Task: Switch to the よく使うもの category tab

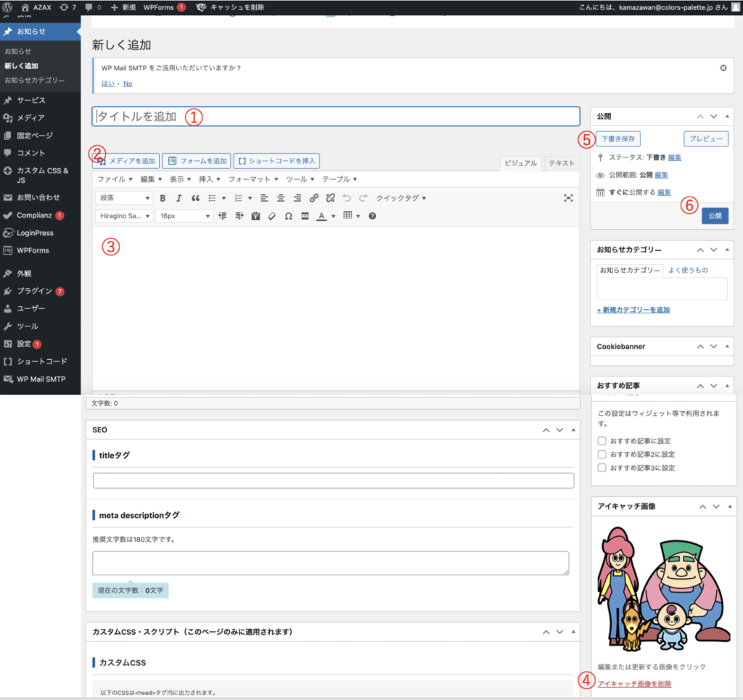Action: 688,270
